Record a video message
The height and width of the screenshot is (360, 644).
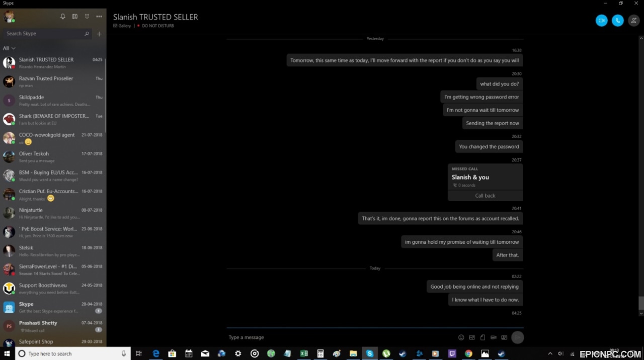(x=494, y=337)
